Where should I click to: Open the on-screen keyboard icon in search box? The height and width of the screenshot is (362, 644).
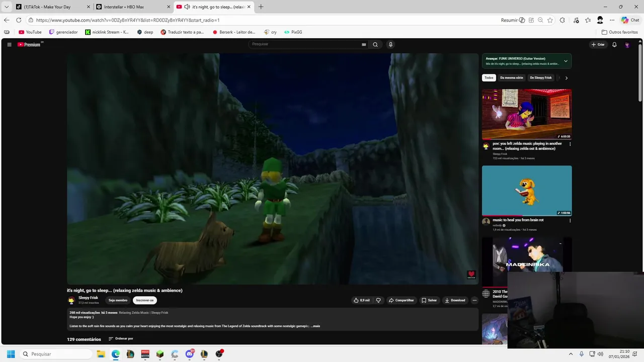coord(364,44)
